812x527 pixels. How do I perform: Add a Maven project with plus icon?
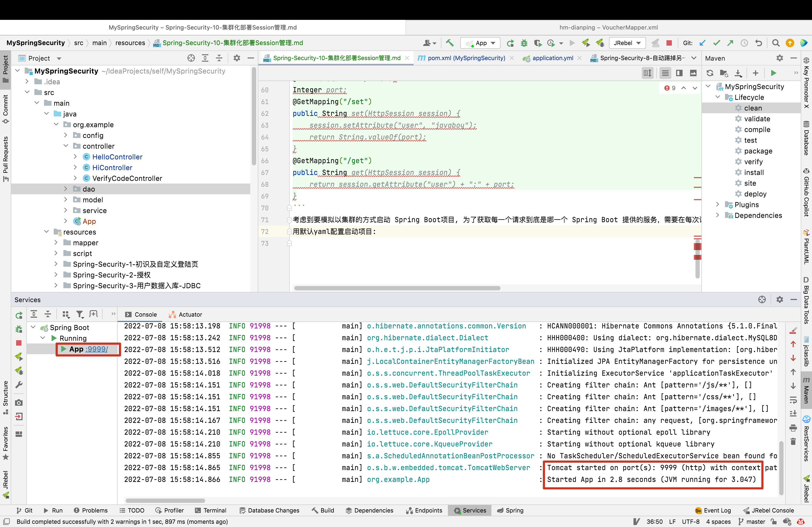tap(755, 73)
